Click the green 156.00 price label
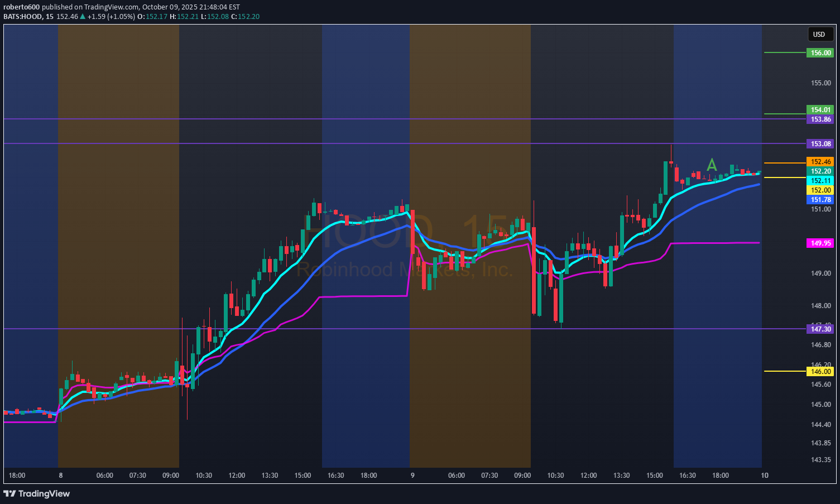This screenshot has height=504, width=840. pyautogui.click(x=820, y=53)
